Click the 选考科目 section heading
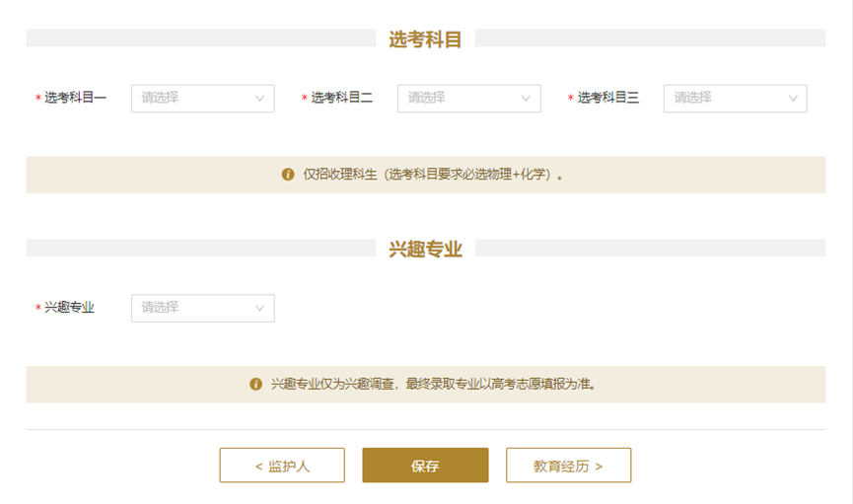853x504 pixels. (425, 38)
